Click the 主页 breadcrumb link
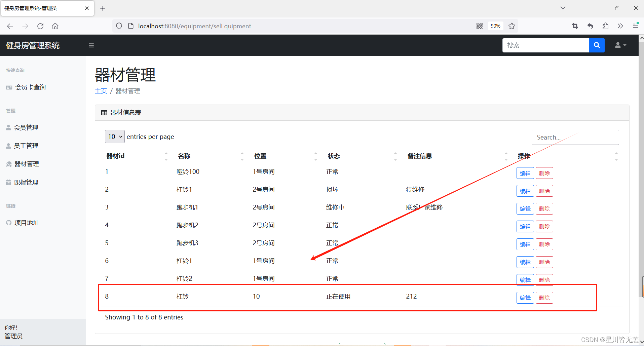 pyautogui.click(x=101, y=91)
